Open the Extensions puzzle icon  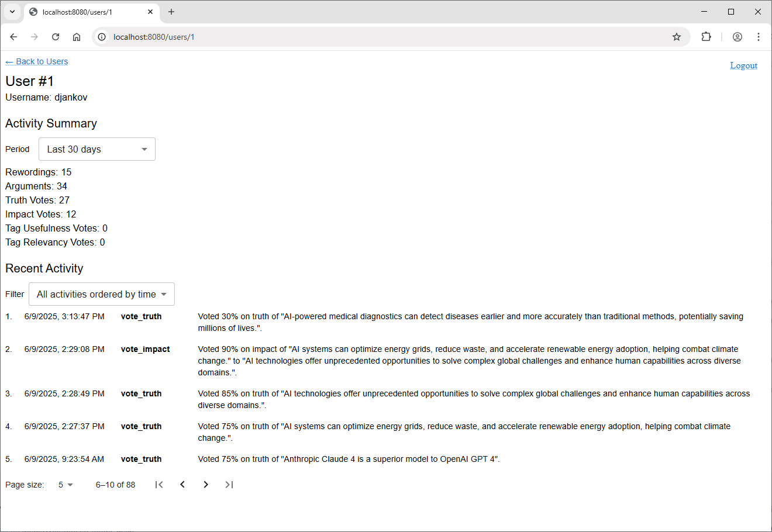pyautogui.click(x=706, y=37)
